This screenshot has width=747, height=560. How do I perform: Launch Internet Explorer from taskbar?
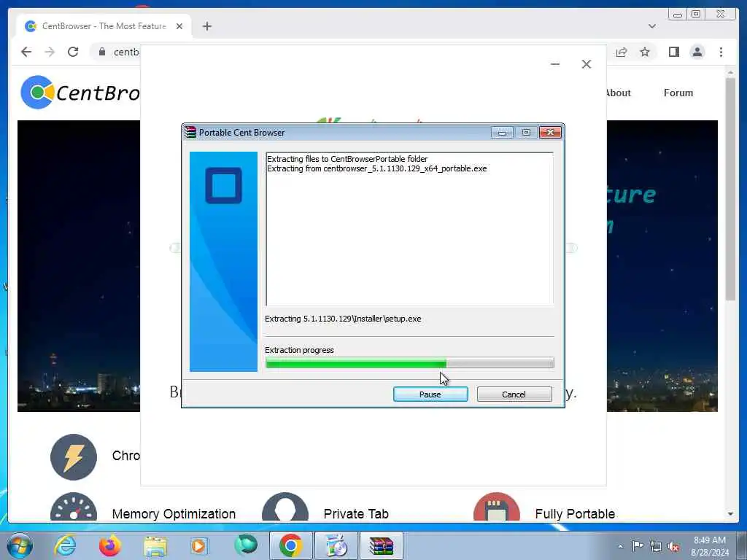point(65,545)
